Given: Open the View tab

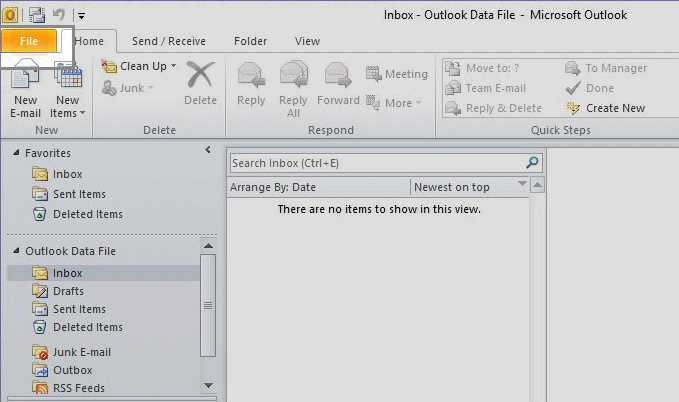Looking at the screenshot, I should (x=307, y=41).
